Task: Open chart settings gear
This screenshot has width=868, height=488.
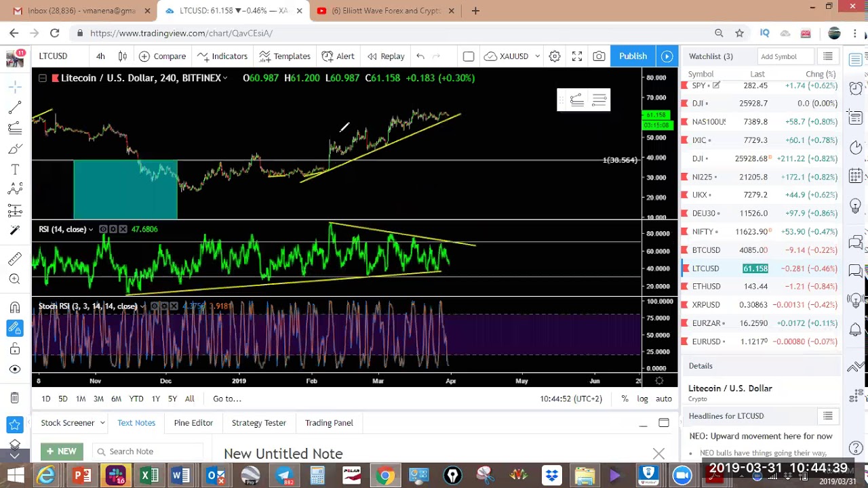Action: [555, 56]
